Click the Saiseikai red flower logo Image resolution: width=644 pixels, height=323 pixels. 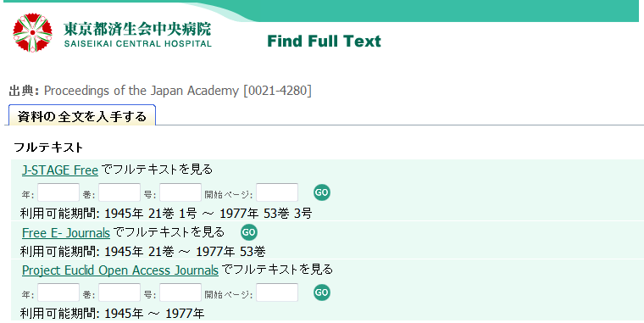click(32, 32)
